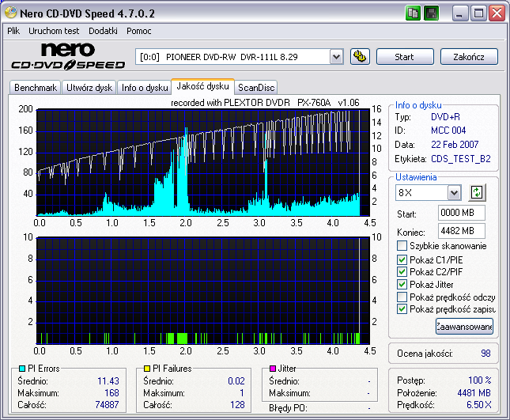
Task: Close the Nero CD-DVD Speed window
Action: (497, 13)
